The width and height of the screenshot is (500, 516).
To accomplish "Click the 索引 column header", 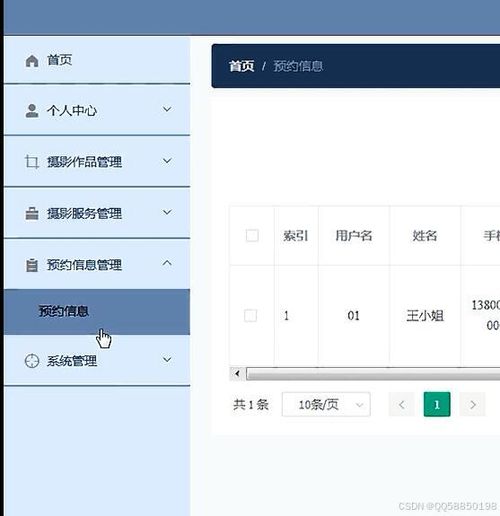I will [x=296, y=236].
